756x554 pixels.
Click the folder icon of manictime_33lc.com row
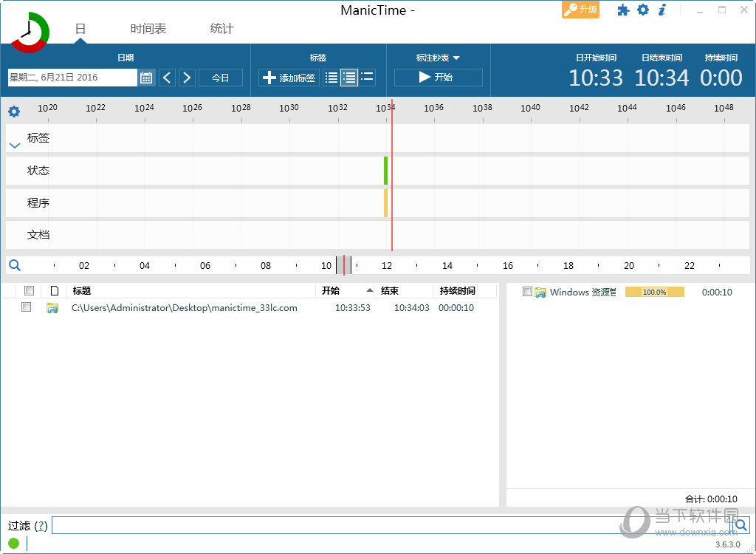pyautogui.click(x=52, y=308)
